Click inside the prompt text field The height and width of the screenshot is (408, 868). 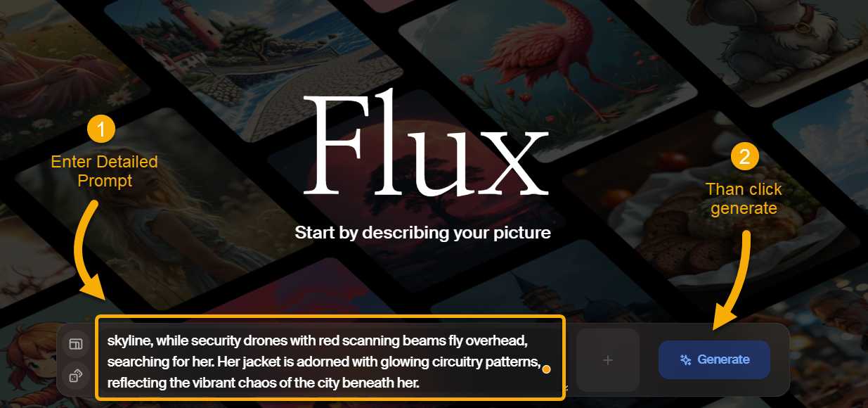pyautogui.click(x=330, y=358)
